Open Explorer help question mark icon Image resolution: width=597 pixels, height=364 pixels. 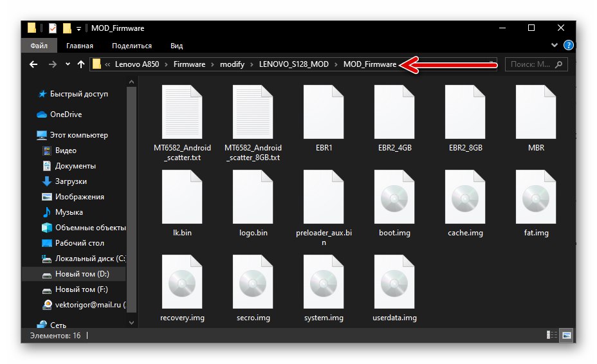pyautogui.click(x=569, y=45)
